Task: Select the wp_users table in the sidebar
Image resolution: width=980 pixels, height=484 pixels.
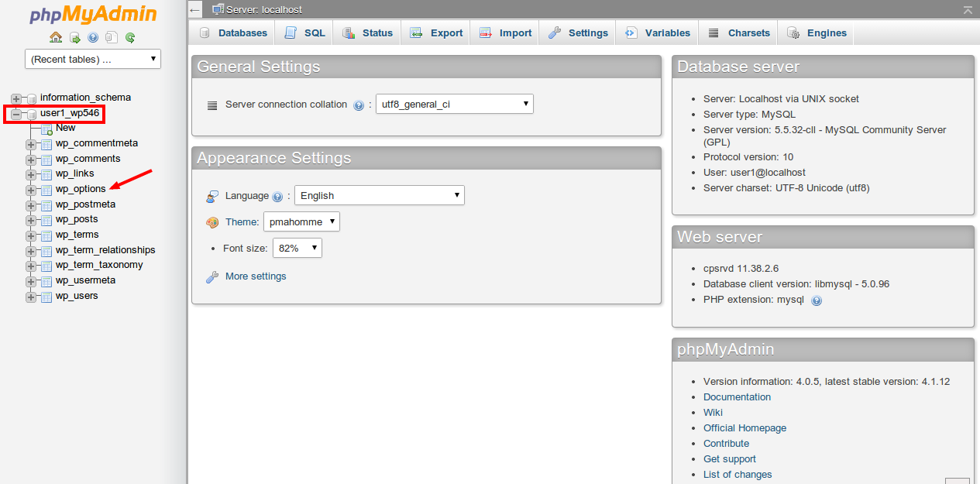Action: tap(77, 295)
